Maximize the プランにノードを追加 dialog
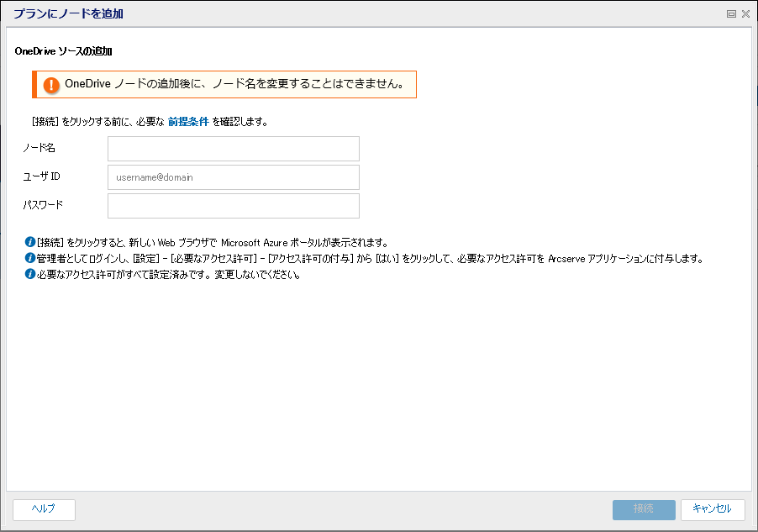Screen dimensions: 758x532 [731, 14]
